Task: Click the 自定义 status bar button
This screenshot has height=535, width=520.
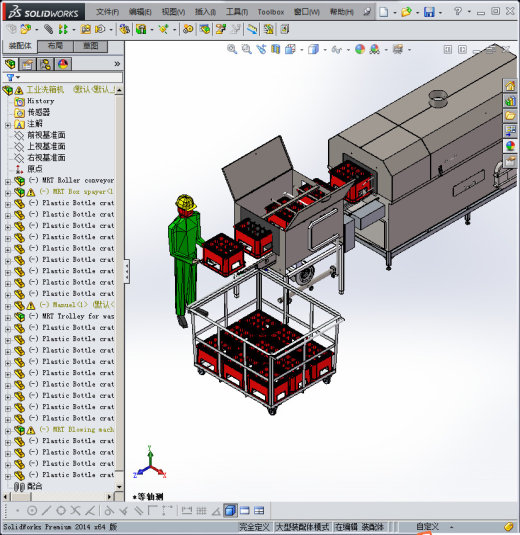Action: point(427,526)
